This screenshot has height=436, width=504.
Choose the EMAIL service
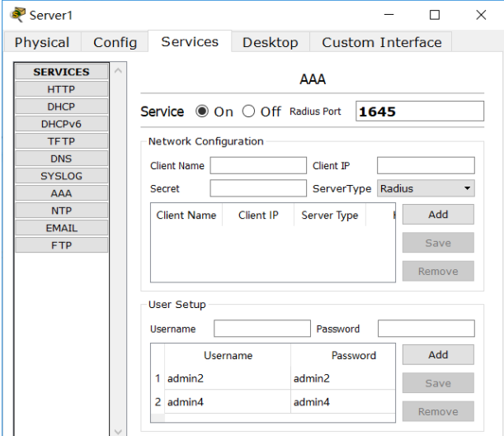61,228
